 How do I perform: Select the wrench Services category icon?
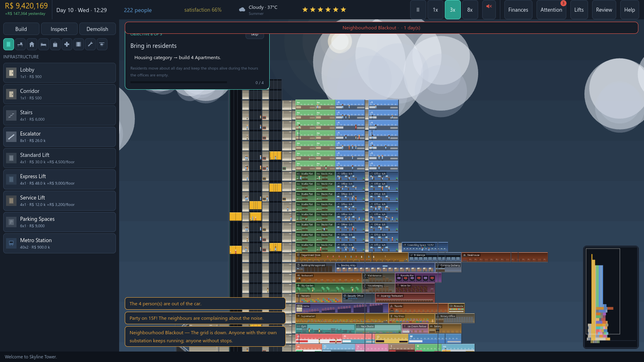pyautogui.click(x=90, y=44)
